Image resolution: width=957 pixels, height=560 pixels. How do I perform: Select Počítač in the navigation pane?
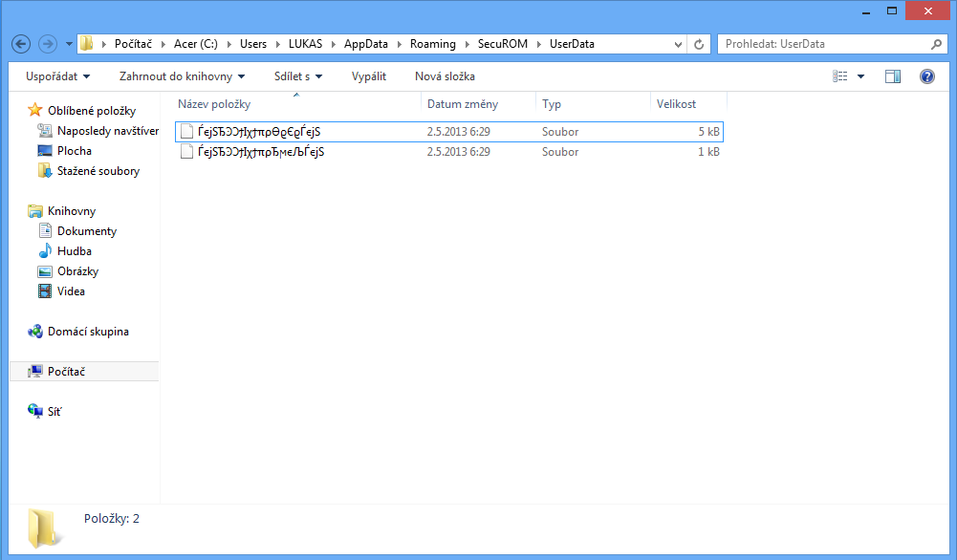pyautogui.click(x=66, y=372)
